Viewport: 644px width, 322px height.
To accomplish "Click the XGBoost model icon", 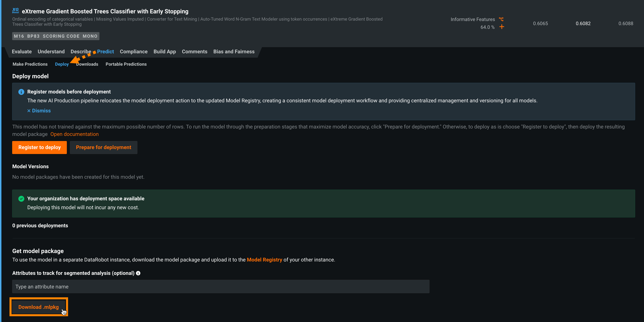I will [x=15, y=10].
